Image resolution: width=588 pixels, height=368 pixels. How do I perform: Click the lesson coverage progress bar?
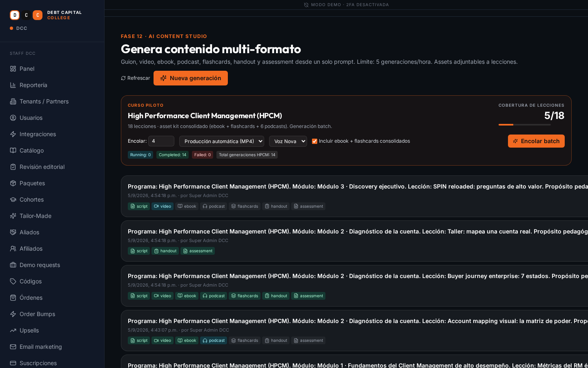click(x=525, y=125)
